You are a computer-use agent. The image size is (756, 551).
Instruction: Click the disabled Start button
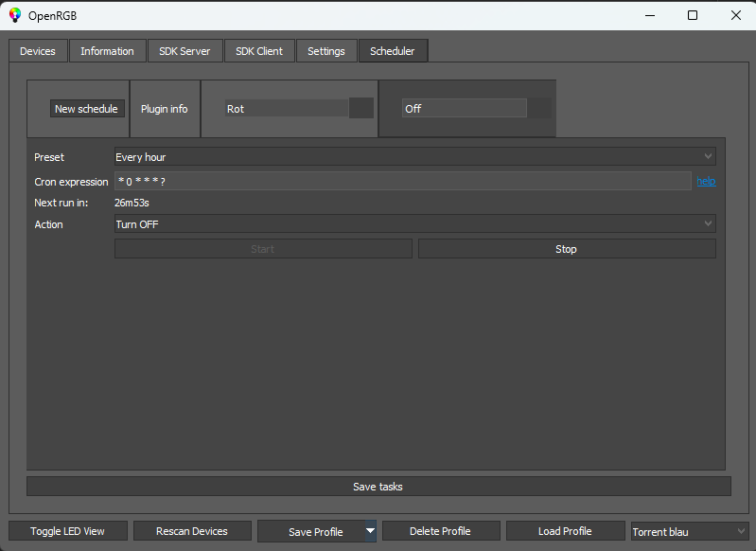click(263, 249)
